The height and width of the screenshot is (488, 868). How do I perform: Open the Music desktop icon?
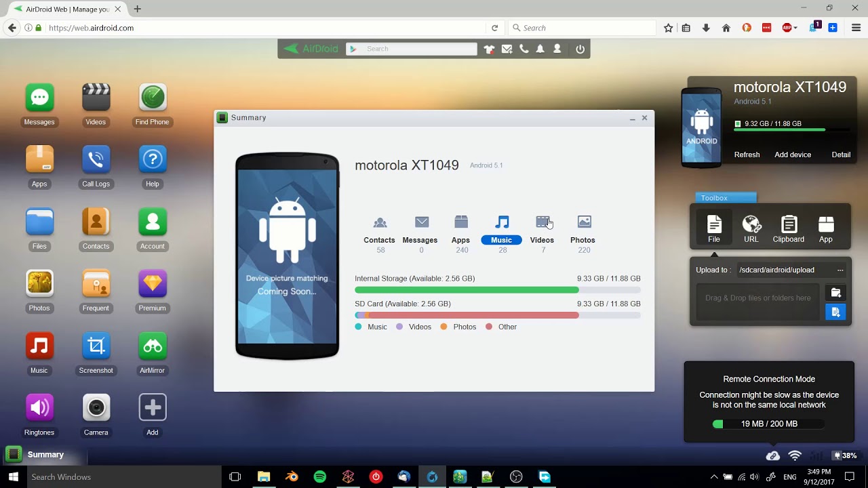click(39, 346)
